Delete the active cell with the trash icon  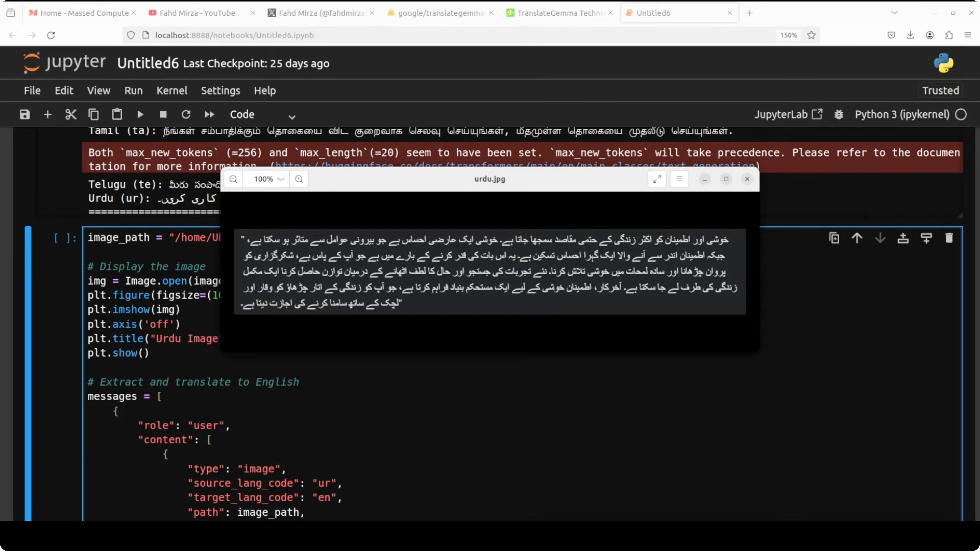point(949,238)
